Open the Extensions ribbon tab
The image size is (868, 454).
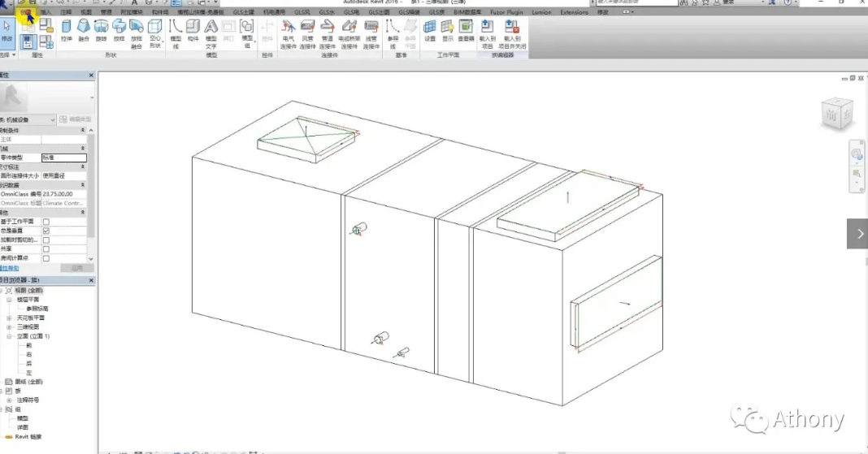tap(574, 11)
